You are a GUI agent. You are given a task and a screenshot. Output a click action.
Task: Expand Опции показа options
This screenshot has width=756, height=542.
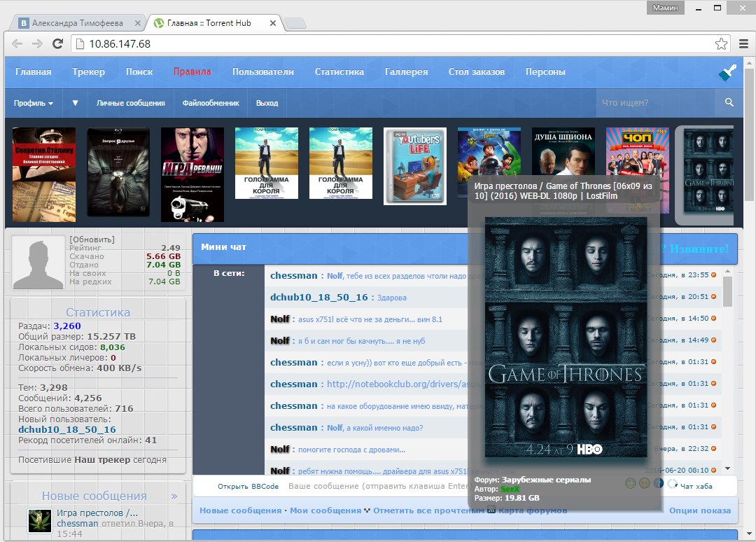[x=699, y=510]
